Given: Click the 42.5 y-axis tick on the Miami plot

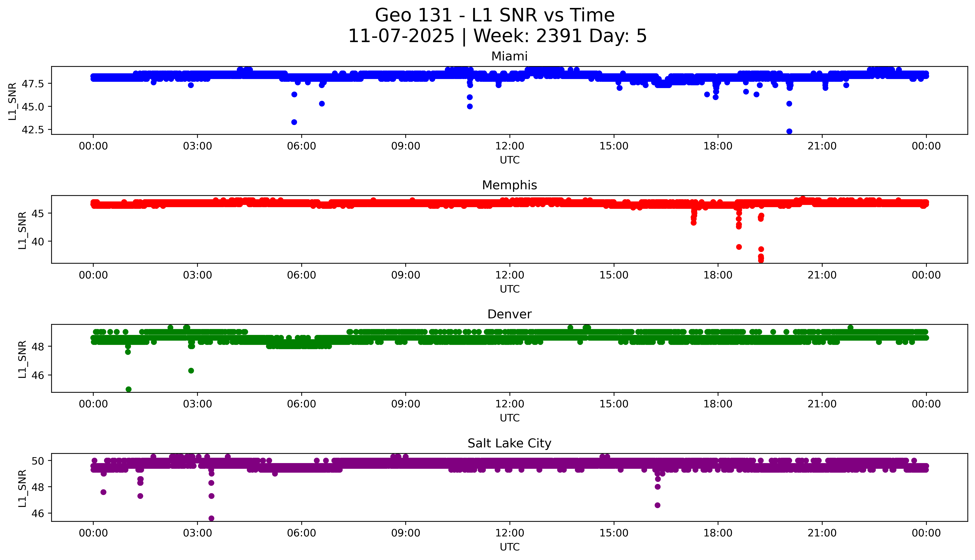Looking at the screenshot, I should click(33, 130).
